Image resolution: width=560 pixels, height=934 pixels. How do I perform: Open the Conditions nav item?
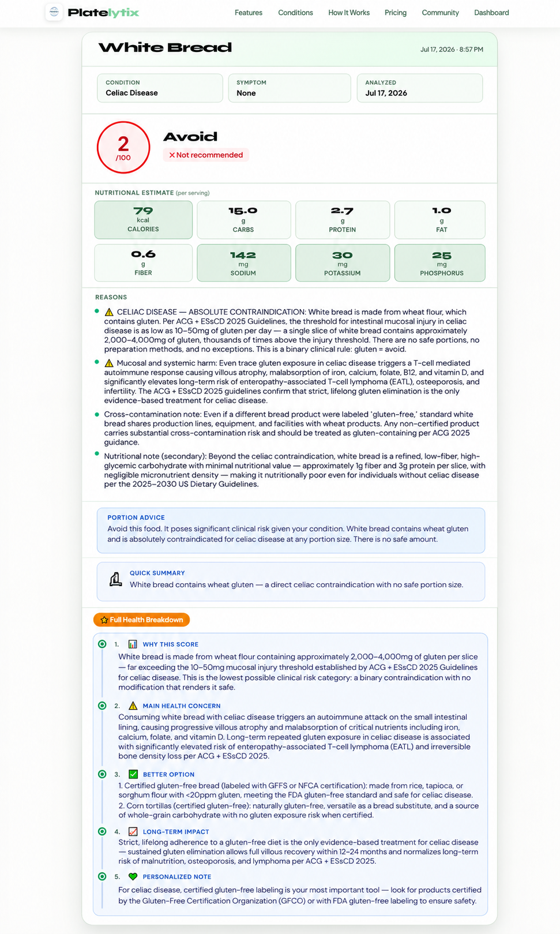[x=295, y=13]
